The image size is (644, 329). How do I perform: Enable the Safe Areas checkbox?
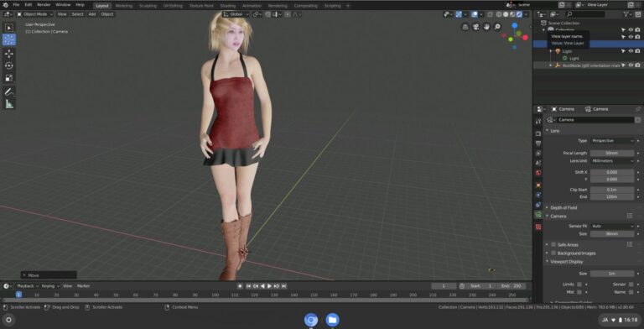click(x=553, y=244)
